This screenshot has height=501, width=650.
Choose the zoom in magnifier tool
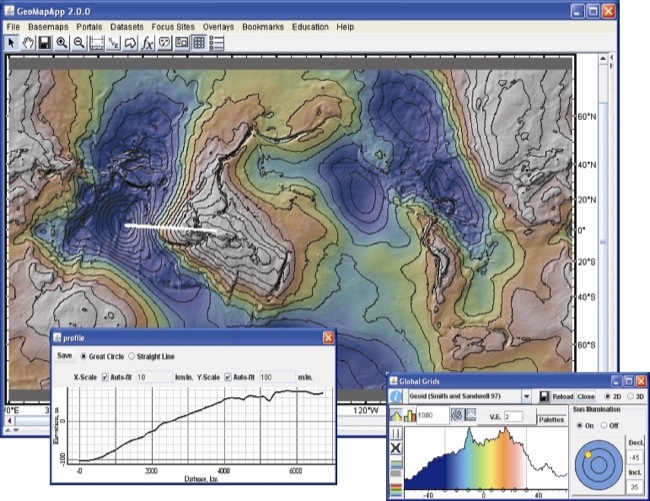click(62, 43)
